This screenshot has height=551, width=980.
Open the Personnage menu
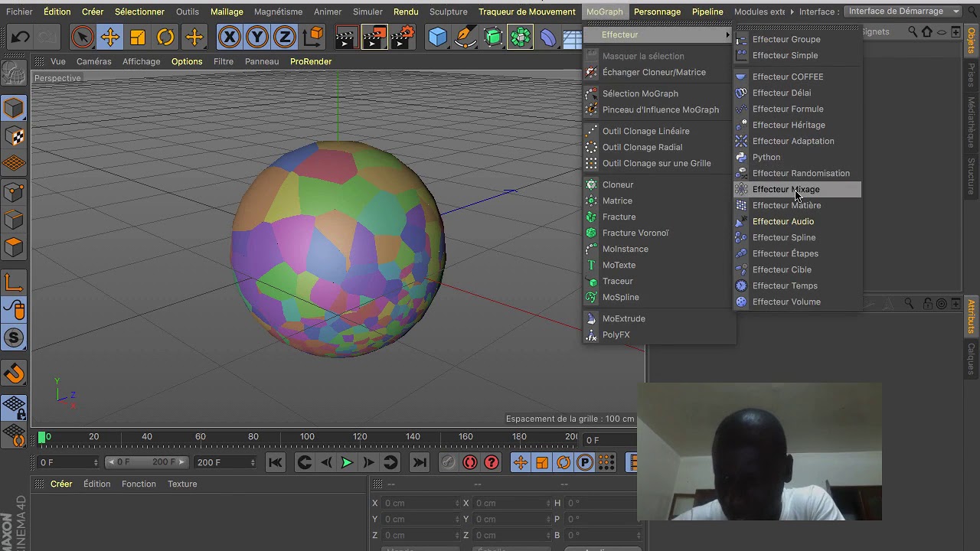(x=657, y=11)
